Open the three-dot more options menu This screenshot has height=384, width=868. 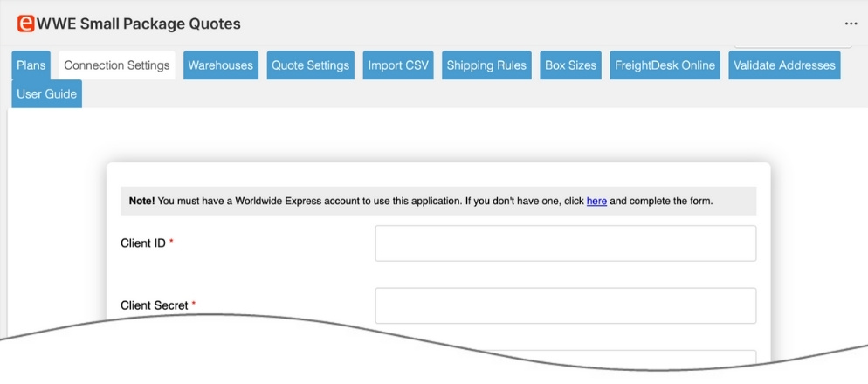[851, 24]
